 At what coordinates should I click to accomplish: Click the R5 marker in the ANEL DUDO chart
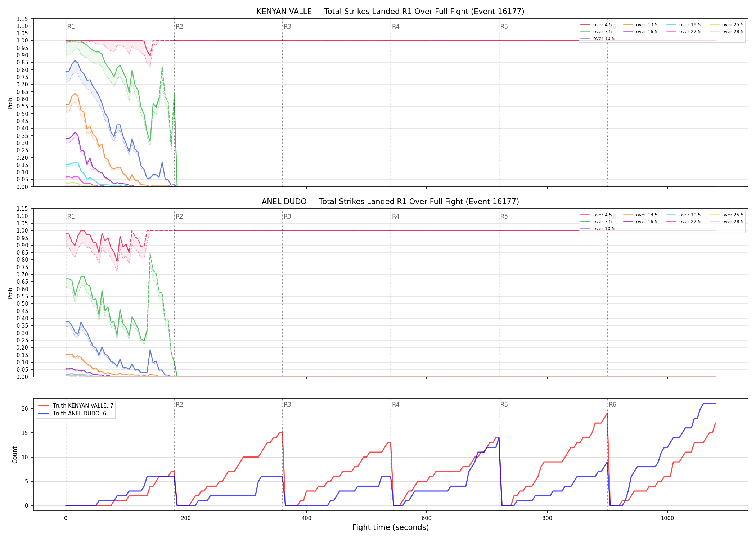click(x=504, y=216)
